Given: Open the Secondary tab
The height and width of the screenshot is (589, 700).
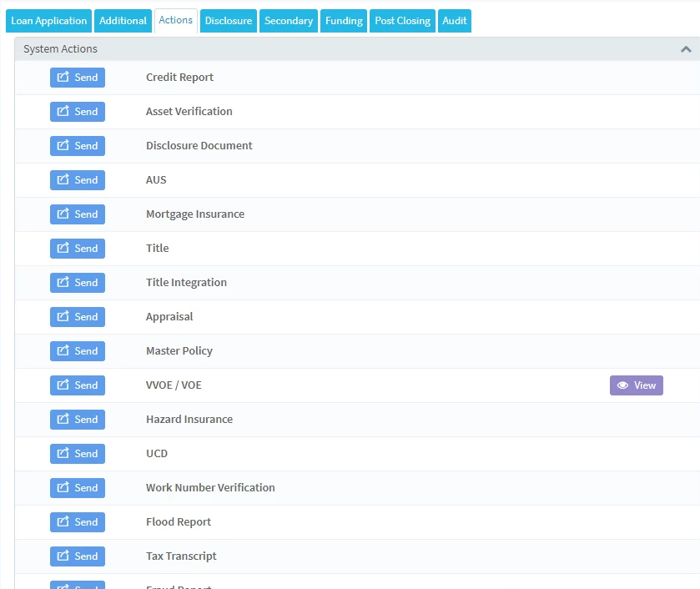Looking at the screenshot, I should (288, 20).
